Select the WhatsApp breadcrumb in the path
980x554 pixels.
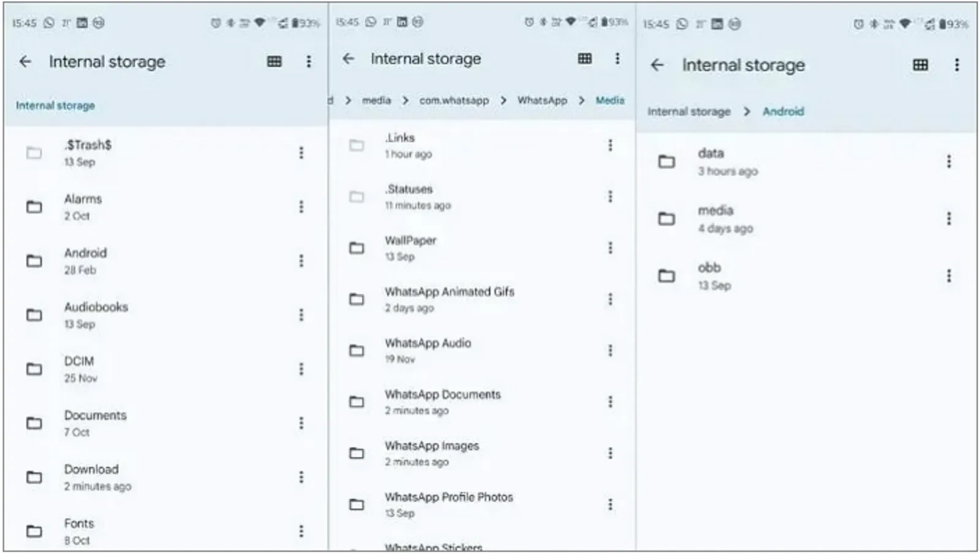pos(541,100)
